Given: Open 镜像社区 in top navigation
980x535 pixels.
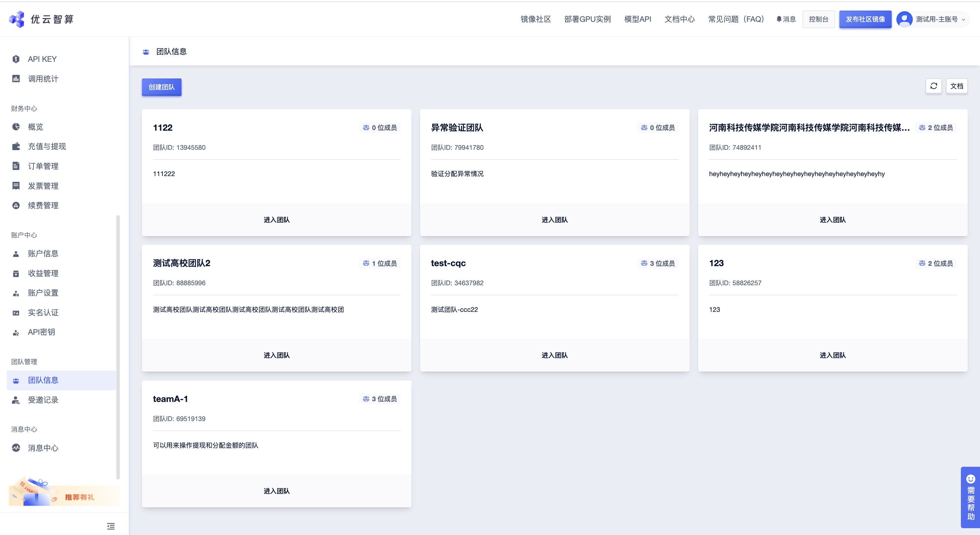Looking at the screenshot, I should click(535, 19).
